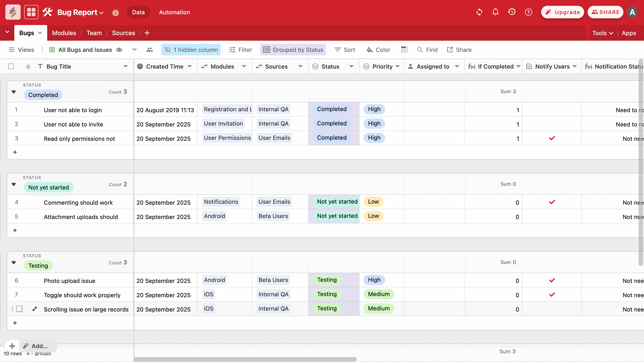Click the vertical scrollbar on right
Image resolution: width=644 pixels, height=362 pixels.
(641, 162)
